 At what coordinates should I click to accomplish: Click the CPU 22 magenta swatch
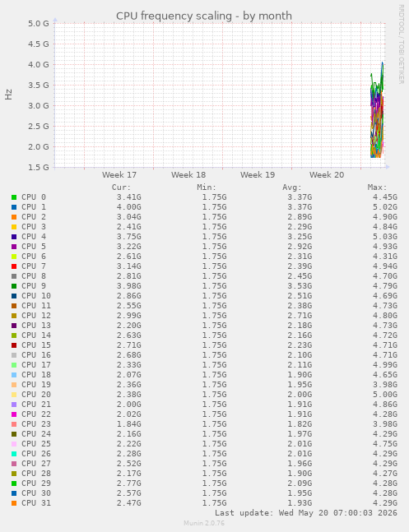[x=14, y=414]
